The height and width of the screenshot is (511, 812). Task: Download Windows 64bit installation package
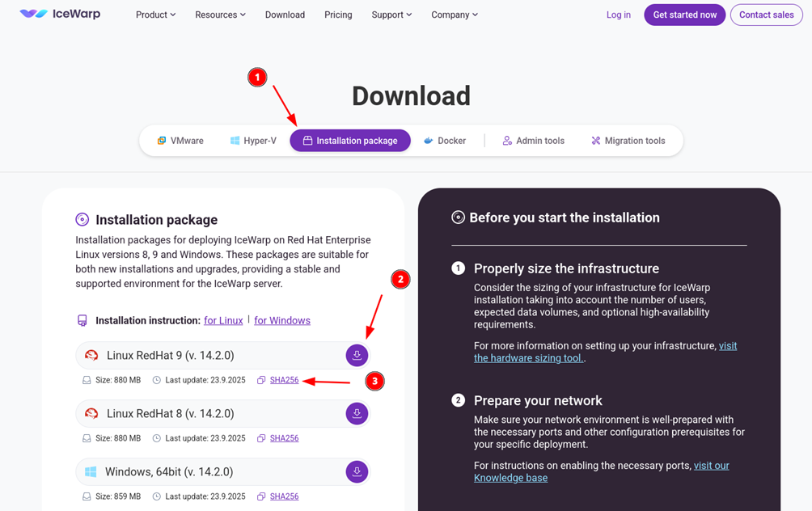357,472
